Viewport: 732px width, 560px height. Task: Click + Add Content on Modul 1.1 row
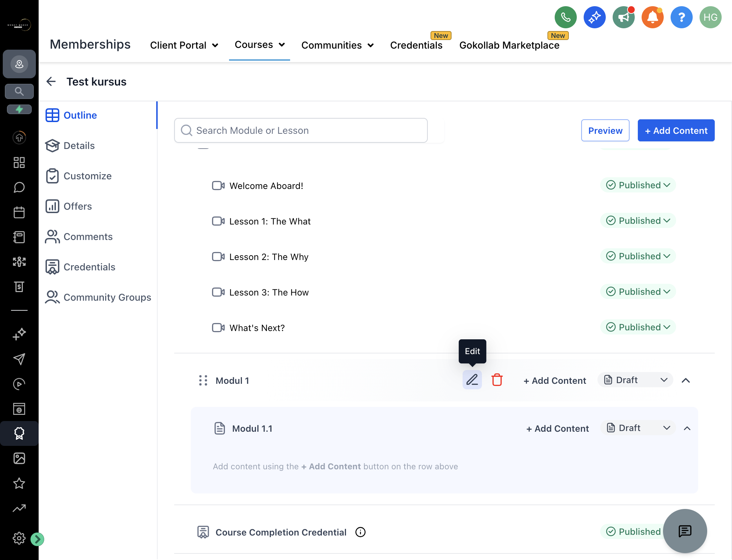pyautogui.click(x=557, y=428)
